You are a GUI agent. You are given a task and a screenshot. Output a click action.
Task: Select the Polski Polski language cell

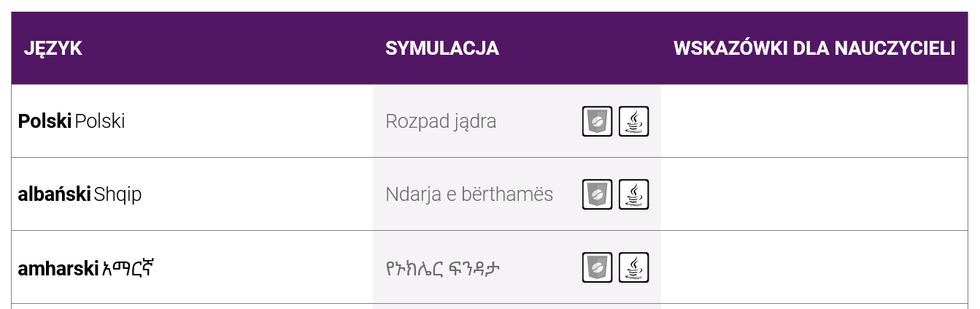click(x=192, y=121)
